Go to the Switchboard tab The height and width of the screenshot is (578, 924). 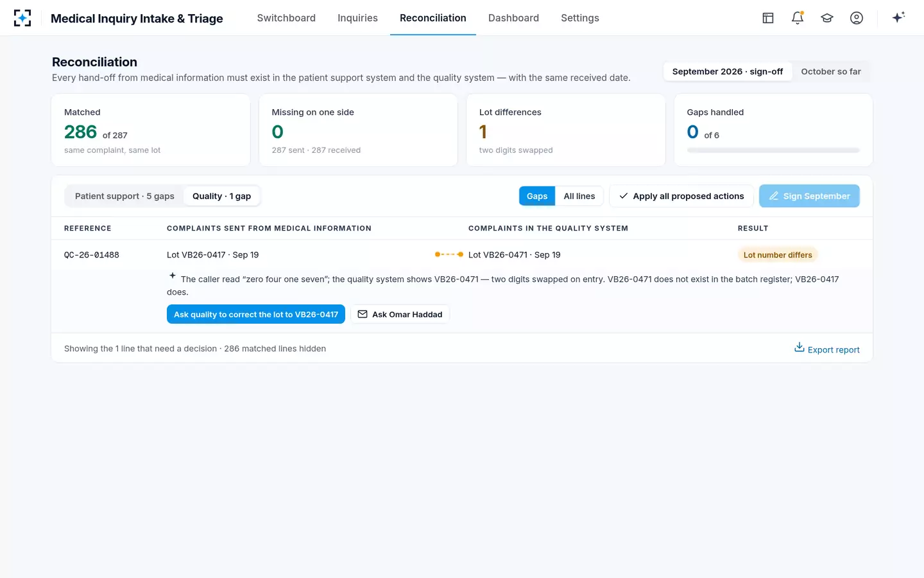click(x=286, y=18)
